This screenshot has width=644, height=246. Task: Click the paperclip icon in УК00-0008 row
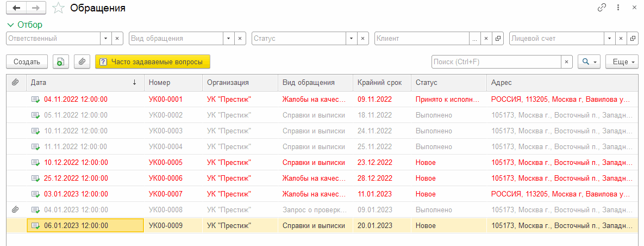pyautogui.click(x=15, y=210)
